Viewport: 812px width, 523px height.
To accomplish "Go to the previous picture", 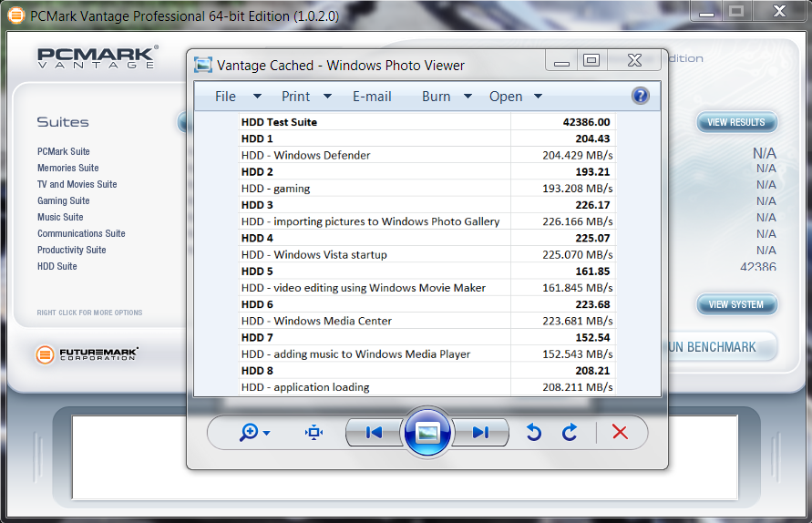I will (374, 432).
